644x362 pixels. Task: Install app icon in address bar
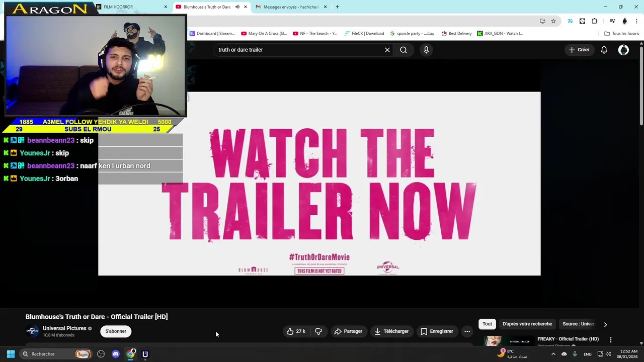click(542, 21)
